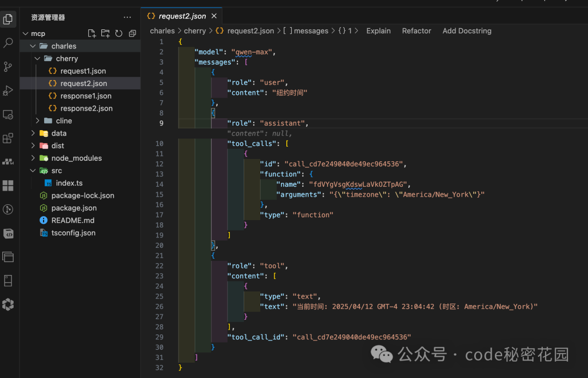Viewport: 588px width, 378px height.
Task: Click the Add Docstring action
Action: click(x=467, y=31)
